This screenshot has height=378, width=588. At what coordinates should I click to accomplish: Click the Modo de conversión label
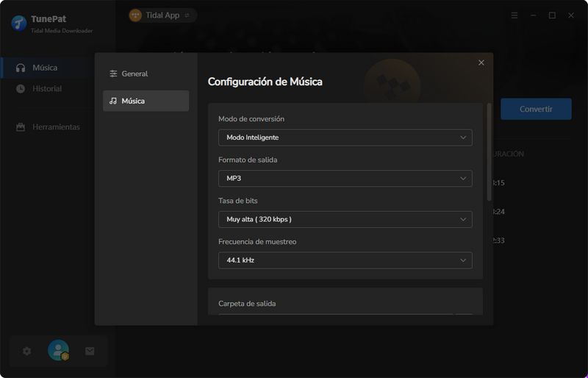[251, 118]
